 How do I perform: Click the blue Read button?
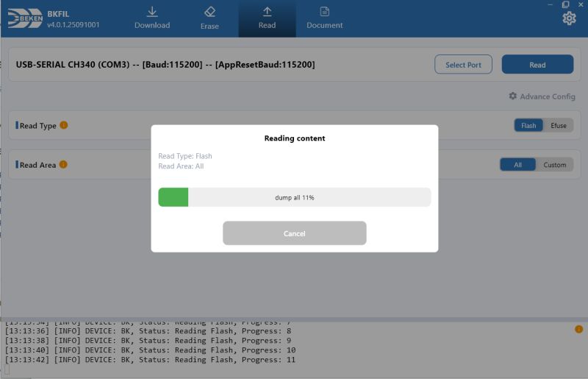[x=537, y=65]
